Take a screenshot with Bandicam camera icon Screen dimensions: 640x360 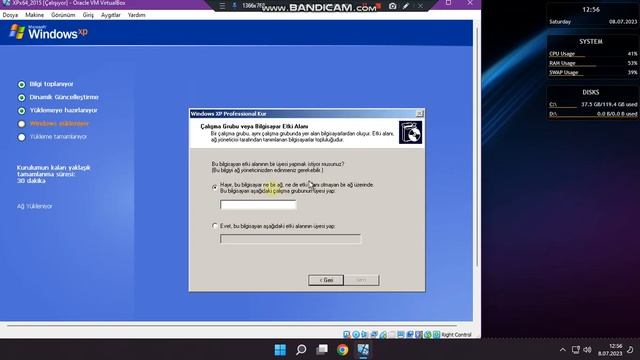point(392,6)
